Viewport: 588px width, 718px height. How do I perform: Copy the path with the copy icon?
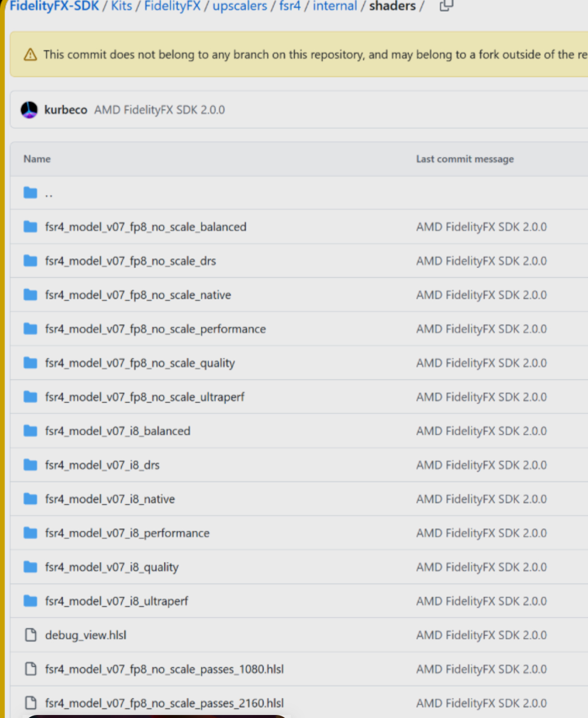pyautogui.click(x=446, y=6)
